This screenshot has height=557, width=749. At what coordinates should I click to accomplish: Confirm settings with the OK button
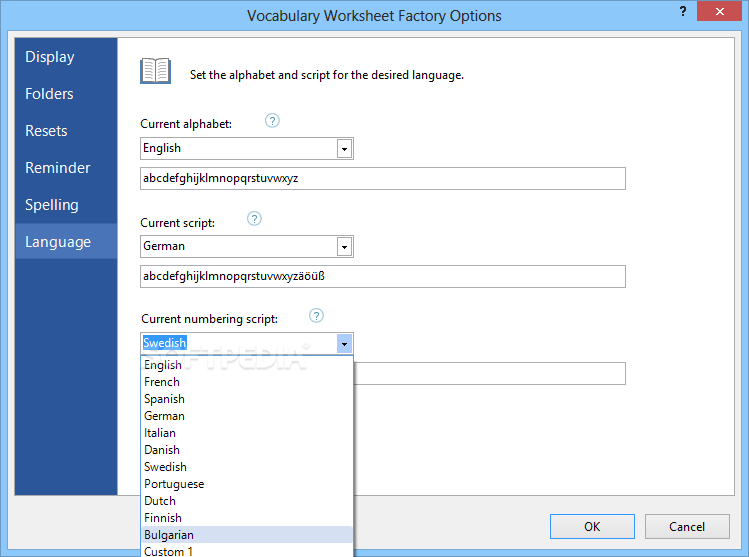(592, 526)
